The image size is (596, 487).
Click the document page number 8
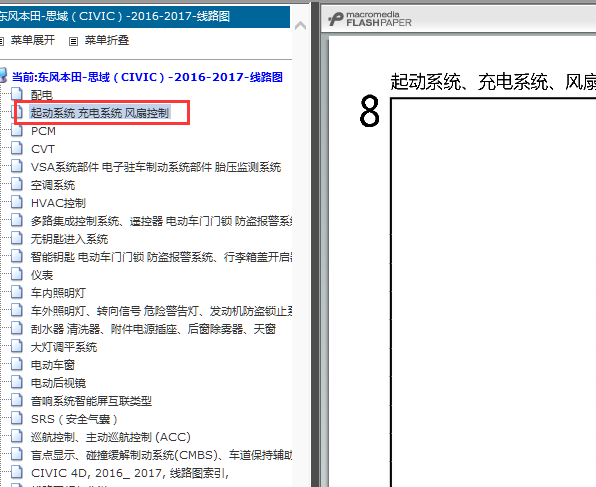(369, 111)
